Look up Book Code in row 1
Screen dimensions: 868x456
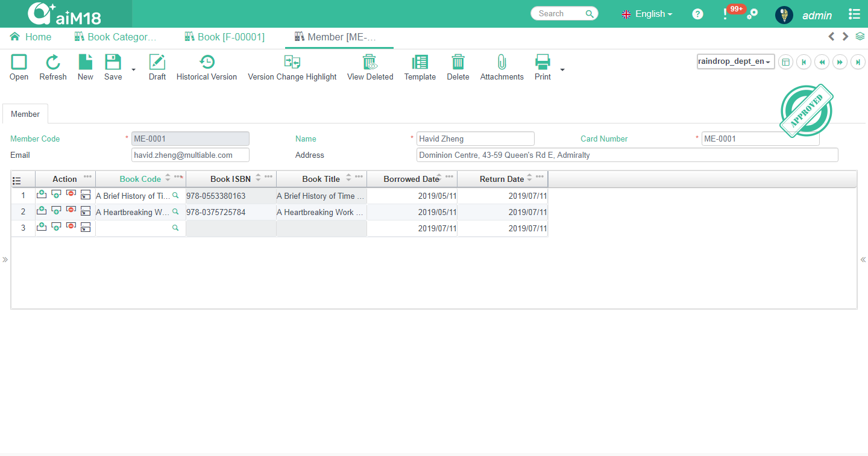pyautogui.click(x=175, y=195)
